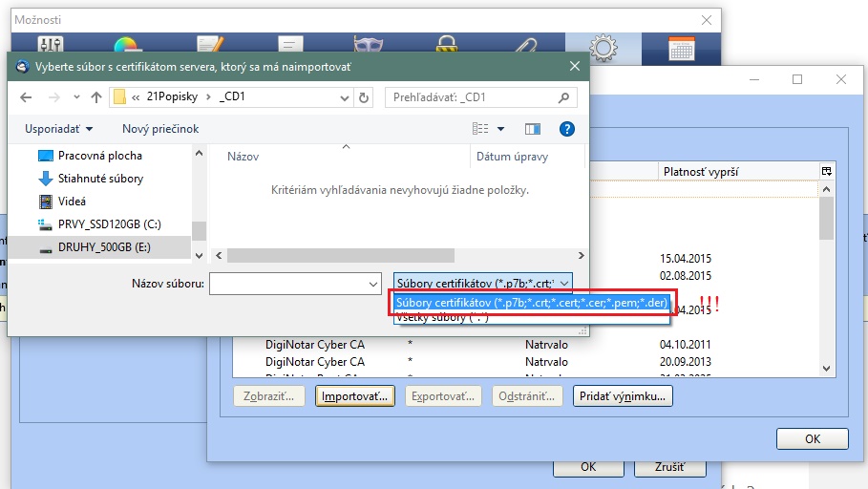Open the file name history dropdown
868x489 pixels.
pyautogui.click(x=373, y=284)
